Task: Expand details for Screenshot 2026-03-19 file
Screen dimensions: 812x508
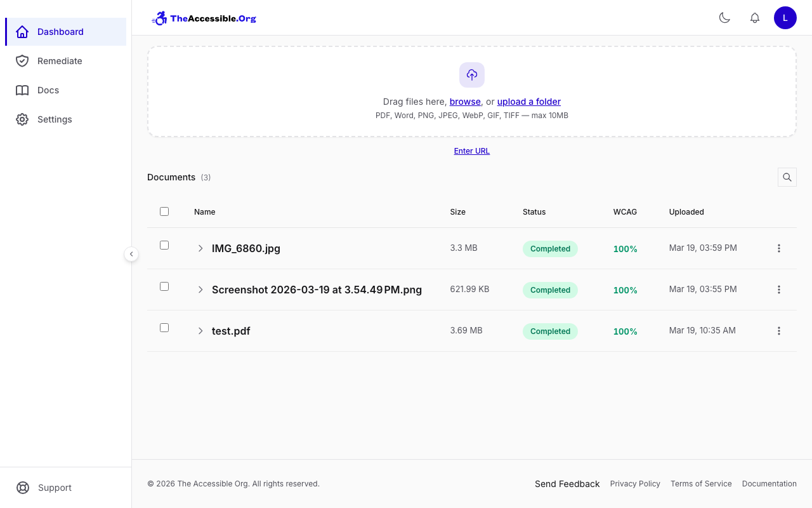Action: click(200, 290)
